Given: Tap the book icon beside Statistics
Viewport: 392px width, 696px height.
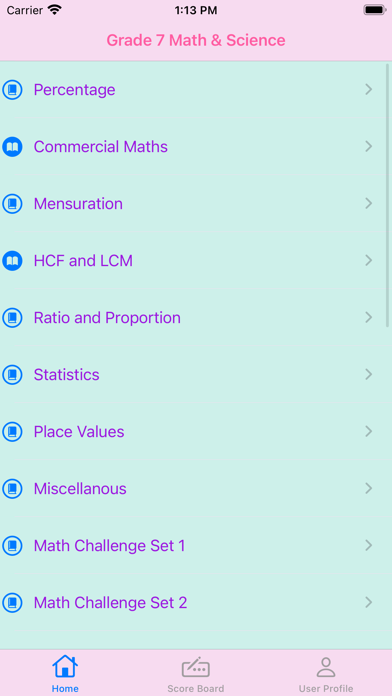Looking at the screenshot, I should pos(12,375).
